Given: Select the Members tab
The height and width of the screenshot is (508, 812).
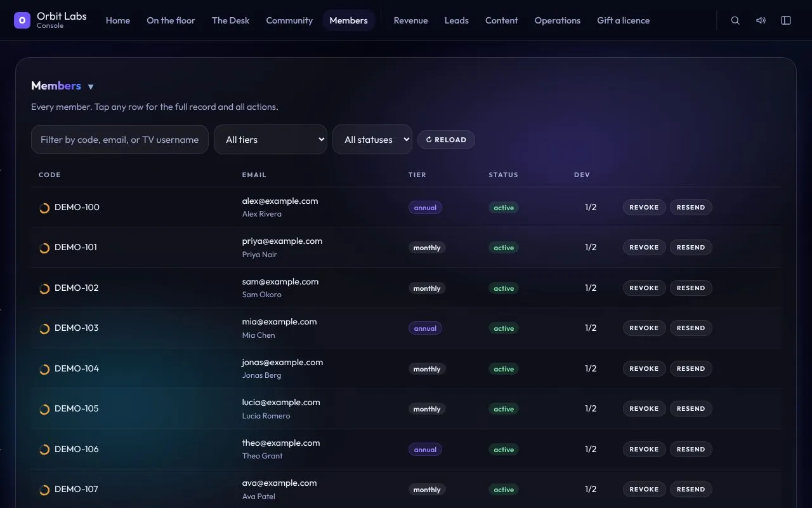Looking at the screenshot, I should pos(349,20).
